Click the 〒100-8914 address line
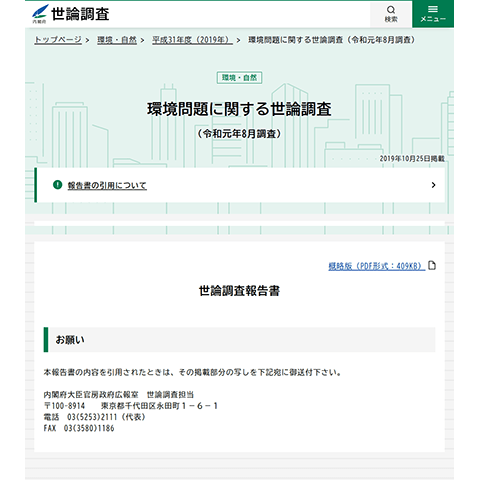480x480 pixels. tap(130, 406)
